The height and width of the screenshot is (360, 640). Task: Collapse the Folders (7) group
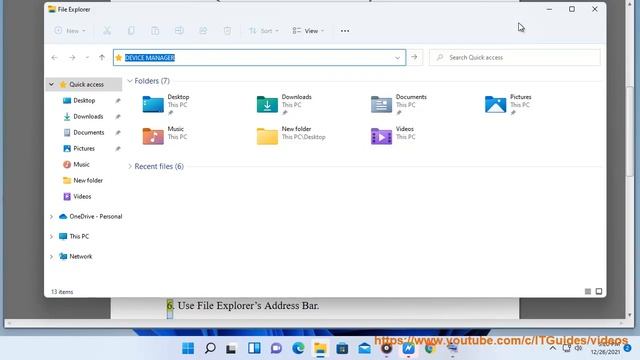click(x=130, y=81)
